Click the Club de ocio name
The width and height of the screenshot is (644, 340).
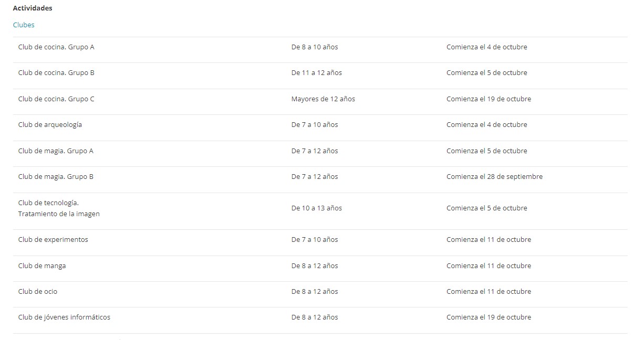click(x=38, y=292)
